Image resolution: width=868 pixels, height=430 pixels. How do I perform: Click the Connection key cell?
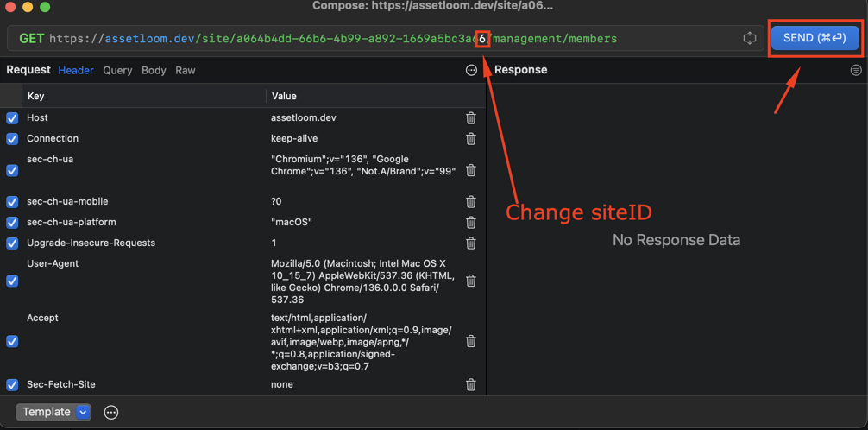53,138
